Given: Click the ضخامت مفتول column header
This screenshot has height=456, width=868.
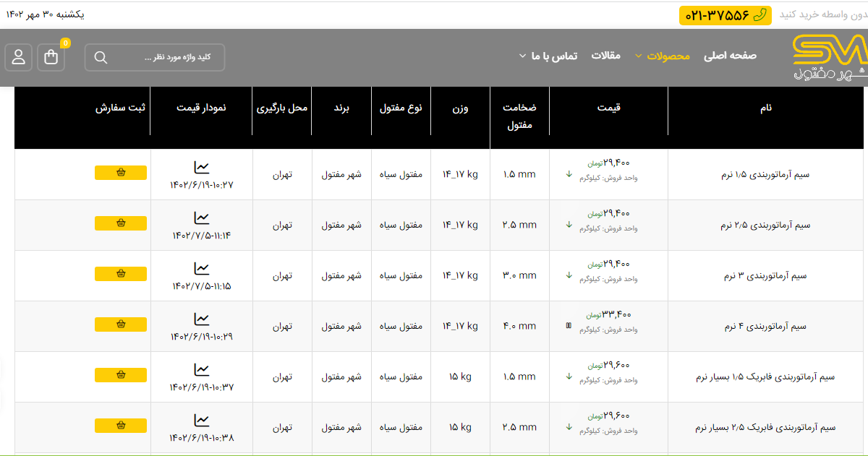Looking at the screenshot, I should pos(519,116).
